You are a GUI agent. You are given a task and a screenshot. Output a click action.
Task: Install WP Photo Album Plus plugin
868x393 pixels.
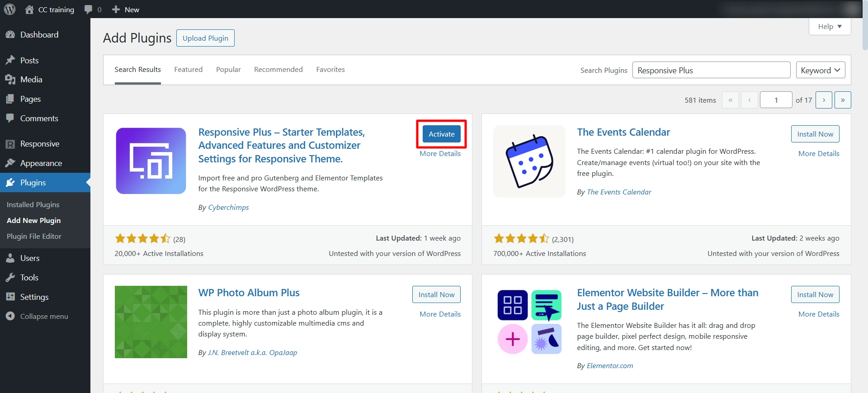pos(437,294)
